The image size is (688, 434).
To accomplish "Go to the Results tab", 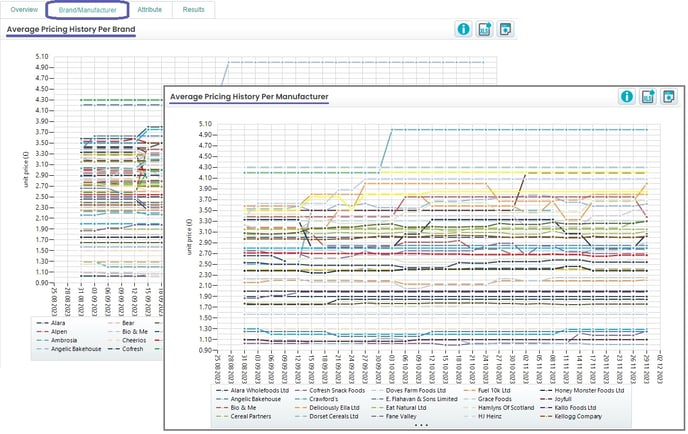I will pos(194,10).
